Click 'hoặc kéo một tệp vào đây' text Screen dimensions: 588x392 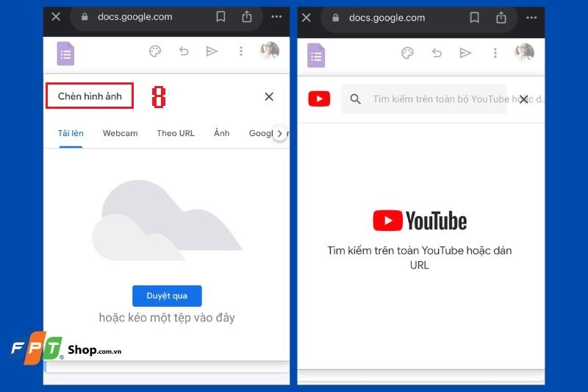(x=167, y=318)
